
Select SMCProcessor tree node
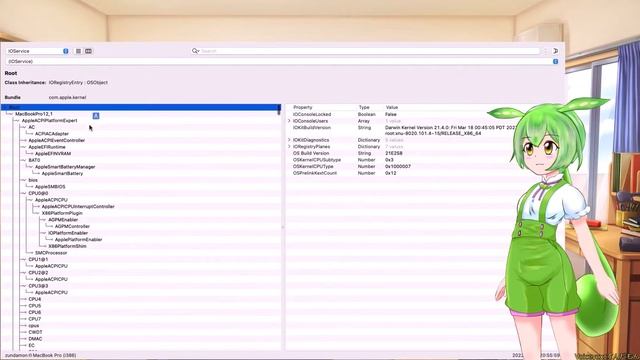(x=51, y=253)
